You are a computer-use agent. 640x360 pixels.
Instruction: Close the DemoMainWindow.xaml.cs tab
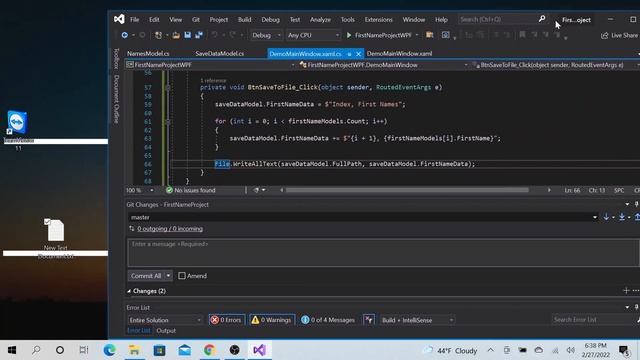tap(358, 54)
